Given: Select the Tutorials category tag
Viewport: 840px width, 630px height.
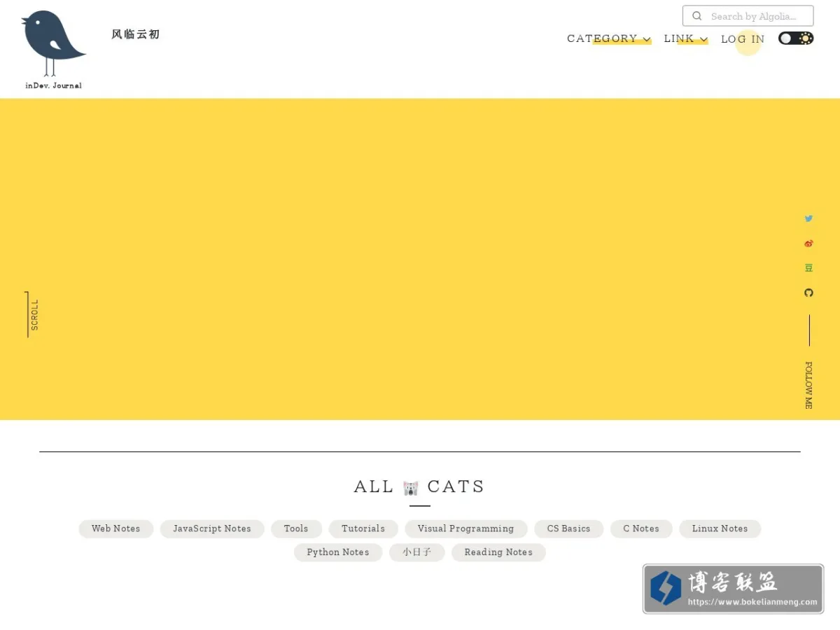Looking at the screenshot, I should coord(363,528).
